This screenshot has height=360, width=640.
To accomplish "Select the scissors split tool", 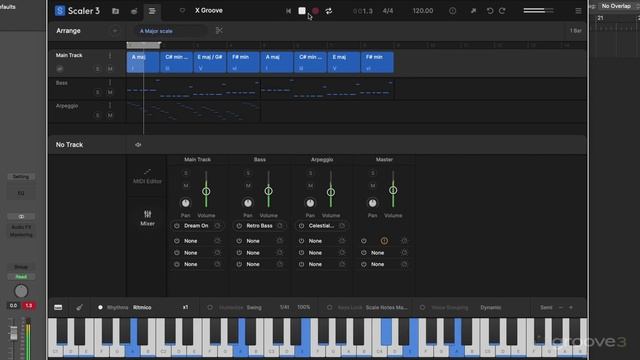I will point(219,31).
